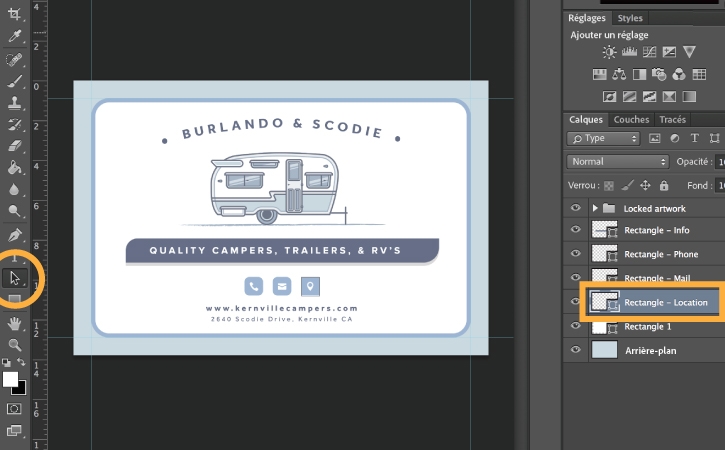The image size is (725, 450).
Task: Toggle Quick Mask mode
Action: [14, 409]
